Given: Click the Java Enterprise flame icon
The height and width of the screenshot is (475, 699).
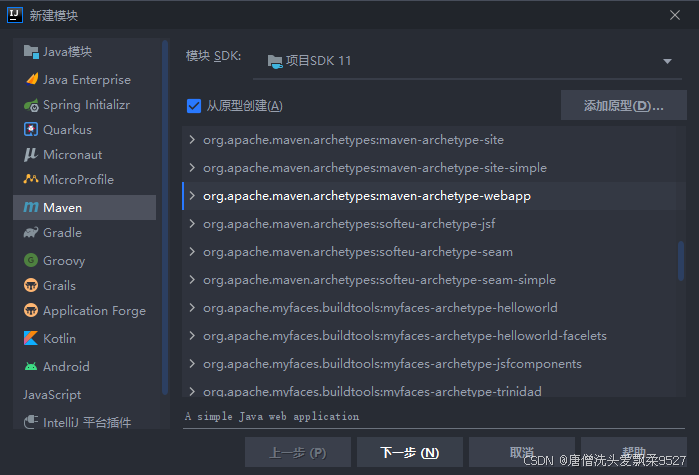Looking at the screenshot, I should 31,79.
